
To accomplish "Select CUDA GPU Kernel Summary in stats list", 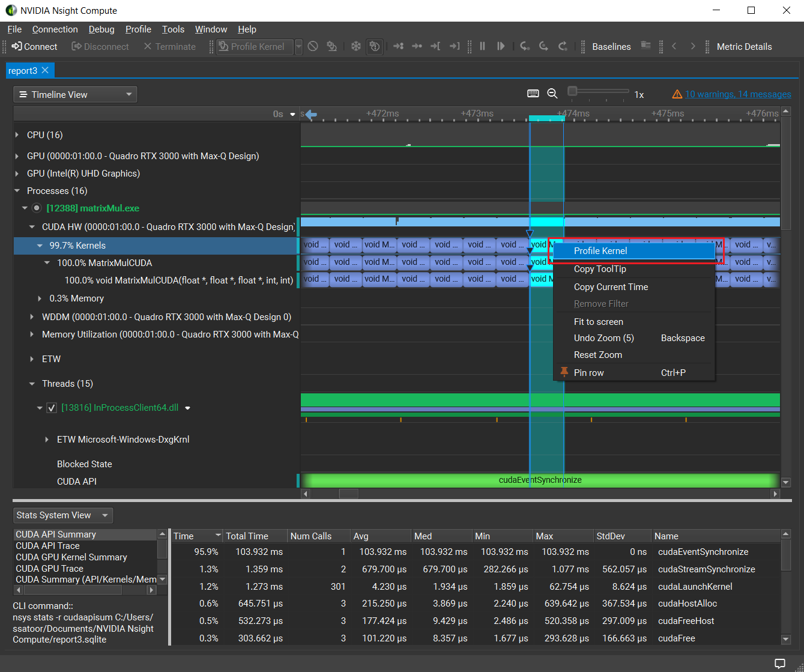I will [71, 557].
